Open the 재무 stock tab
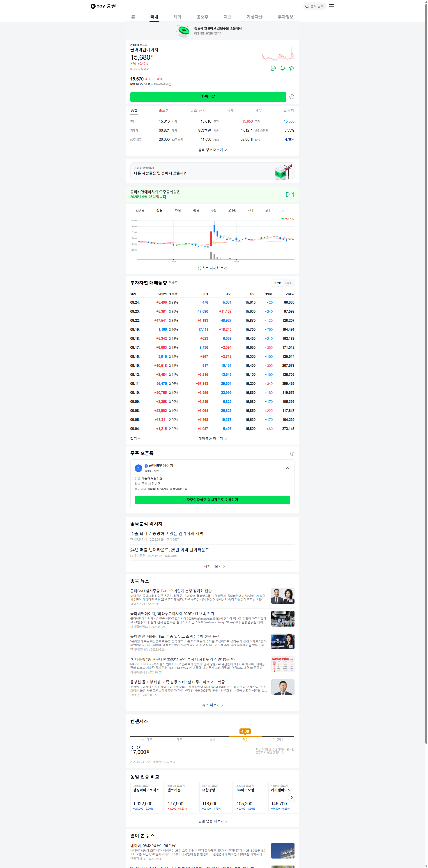Screen dimensions: 428x868 click(x=258, y=110)
